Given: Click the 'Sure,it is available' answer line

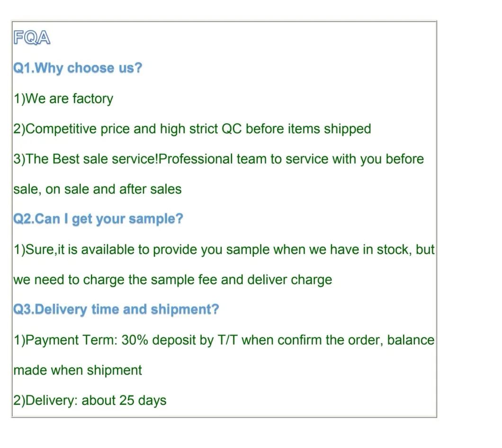Looking at the screenshot, I should [x=224, y=250].
